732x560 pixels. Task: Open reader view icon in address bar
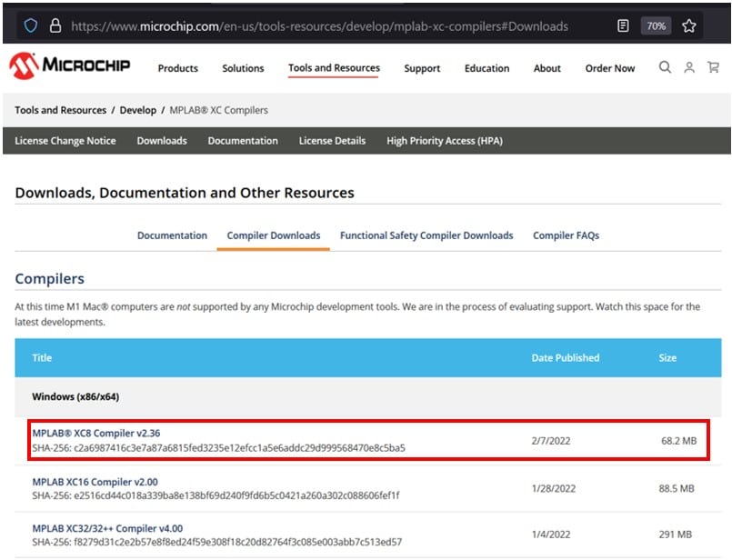623,25
